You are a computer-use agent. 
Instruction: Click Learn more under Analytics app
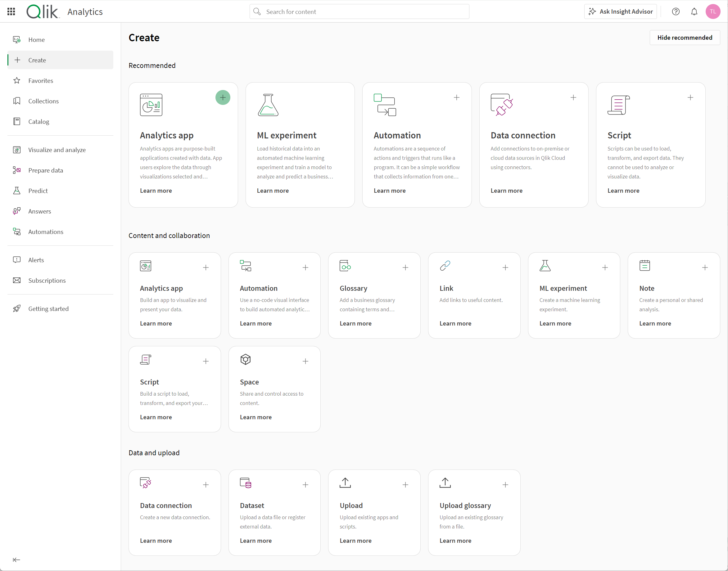156,190
